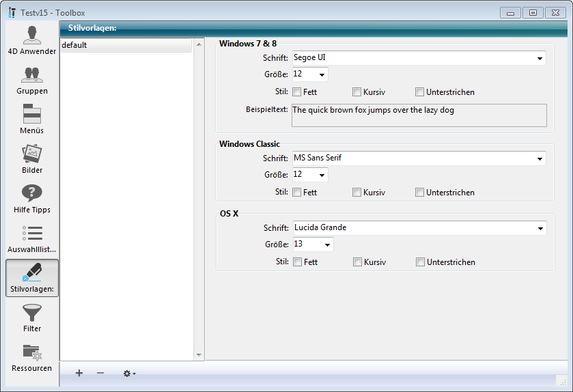Add a new style sheet with plus

click(x=79, y=373)
